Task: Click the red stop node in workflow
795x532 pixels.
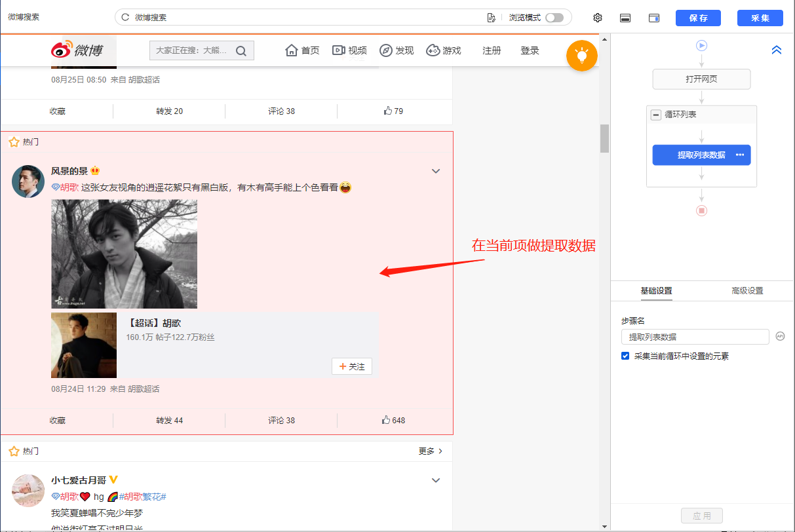Action: [701, 210]
